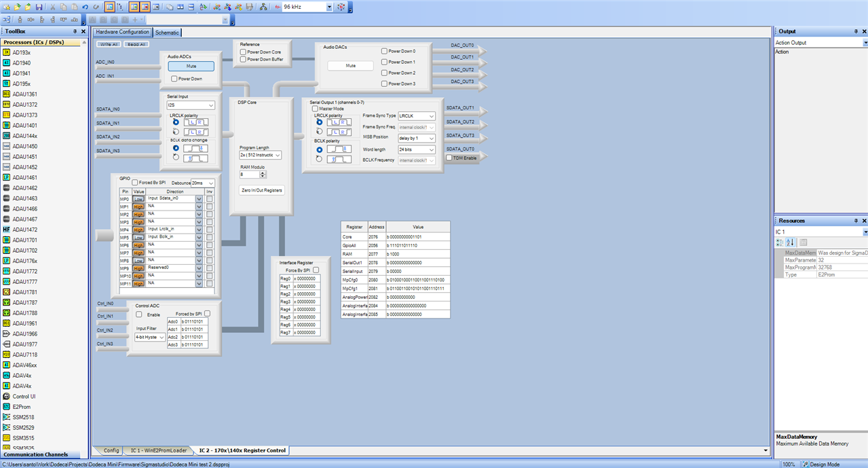Click the Write All button
868x468 pixels.
pos(107,44)
